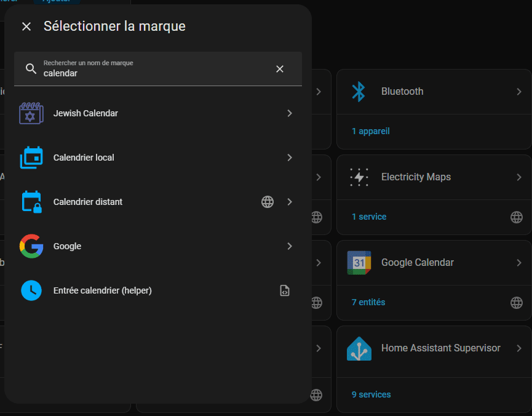Click the Entrée calendrier clock icon
Screen dimensions: 532x416
[31, 290]
